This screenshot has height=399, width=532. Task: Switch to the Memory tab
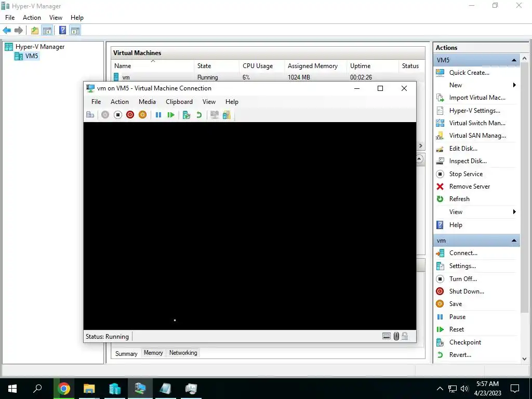point(153,353)
